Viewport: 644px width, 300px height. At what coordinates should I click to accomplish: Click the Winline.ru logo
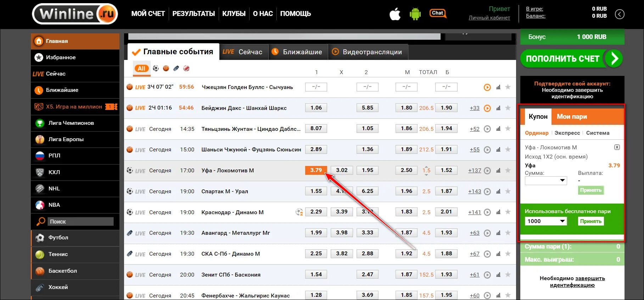point(75,14)
